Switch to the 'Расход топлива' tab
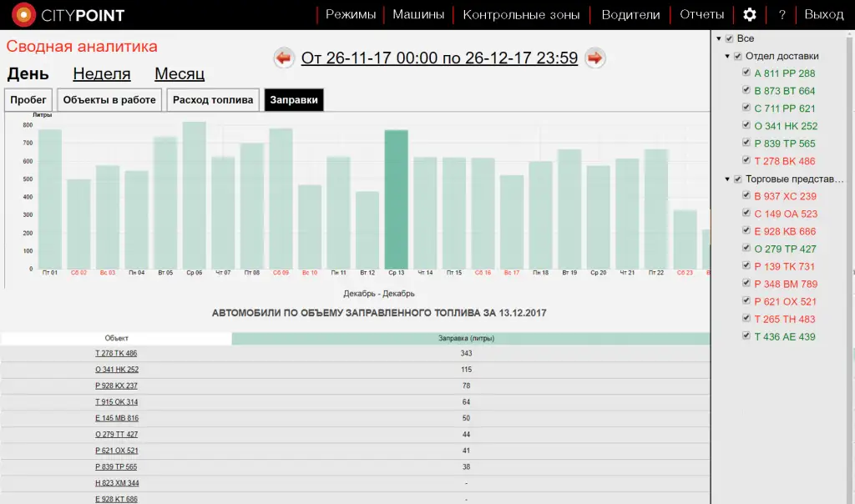 click(x=213, y=100)
